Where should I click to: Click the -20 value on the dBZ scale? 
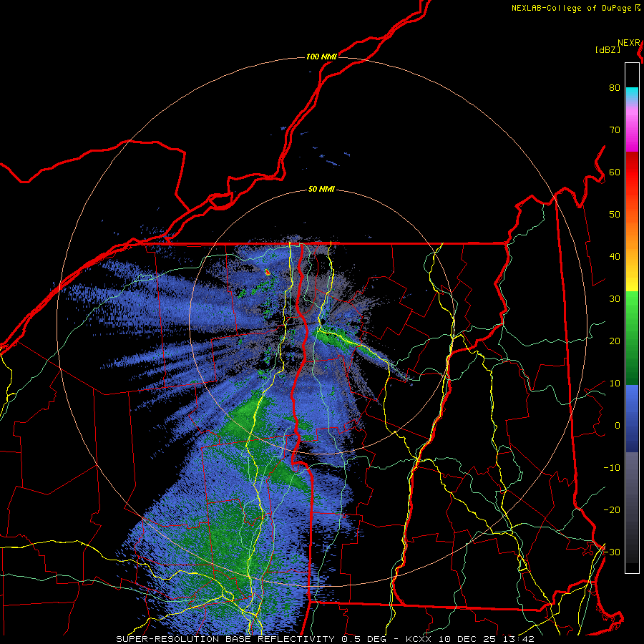click(x=612, y=510)
